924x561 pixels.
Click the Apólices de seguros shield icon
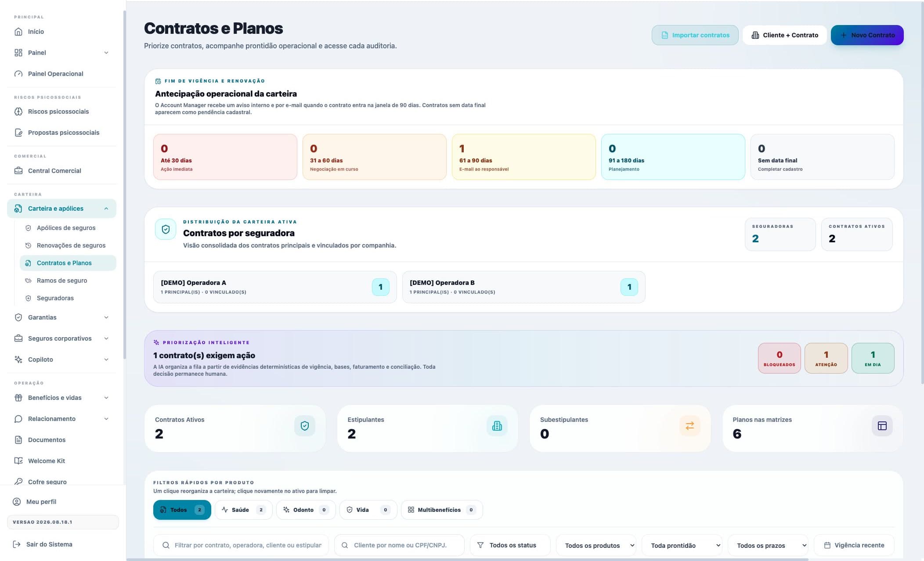coord(28,228)
